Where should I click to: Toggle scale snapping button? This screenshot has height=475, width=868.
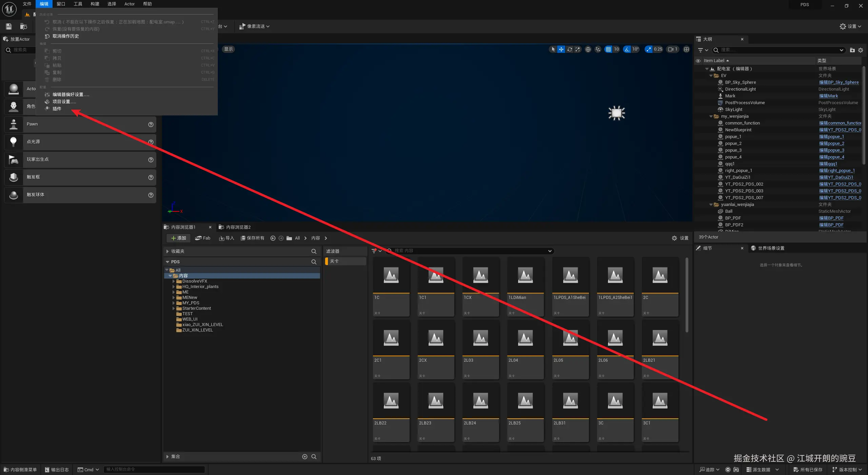click(x=649, y=50)
